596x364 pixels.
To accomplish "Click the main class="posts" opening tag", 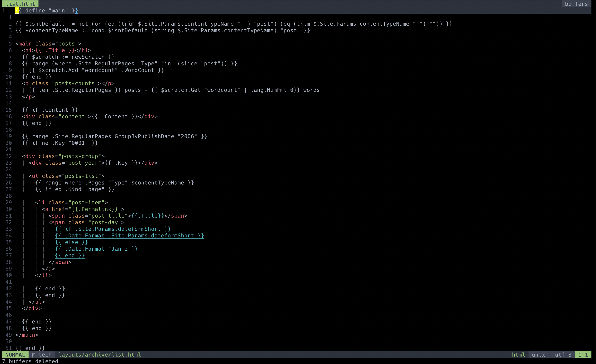I will point(48,44).
